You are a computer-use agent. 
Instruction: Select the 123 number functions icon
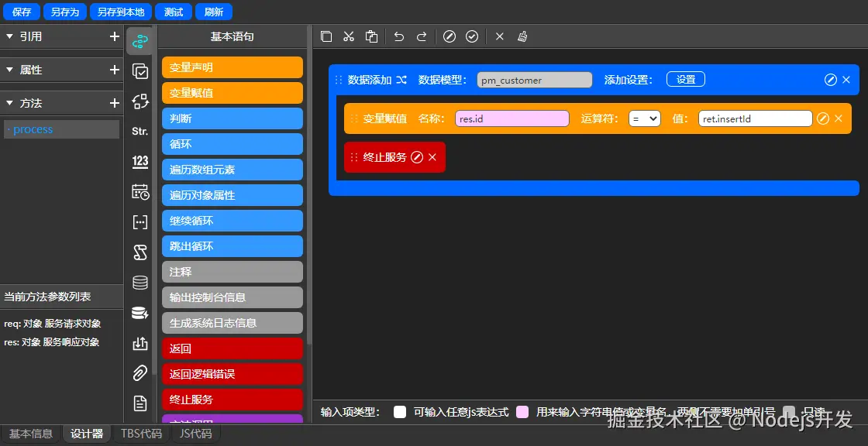(139, 162)
